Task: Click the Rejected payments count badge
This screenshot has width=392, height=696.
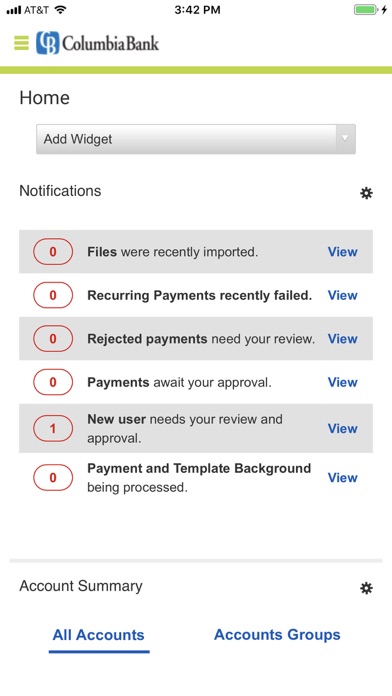Action: click(x=53, y=339)
